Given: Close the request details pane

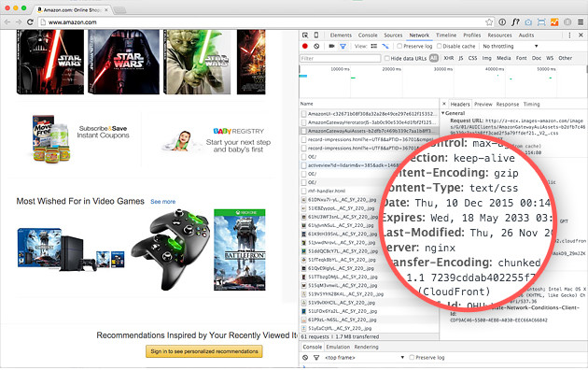Looking at the screenshot, I should point(444,104).
